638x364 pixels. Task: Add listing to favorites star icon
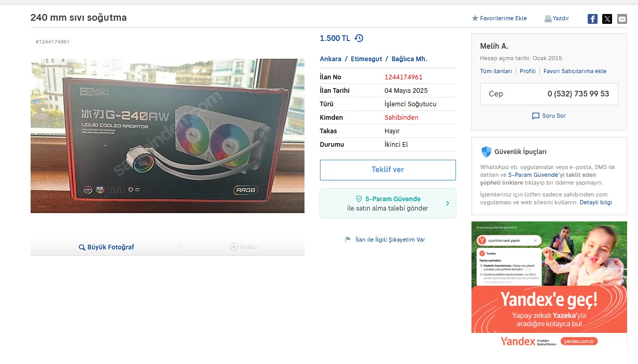pyautogui.click(x=475, y=18)
